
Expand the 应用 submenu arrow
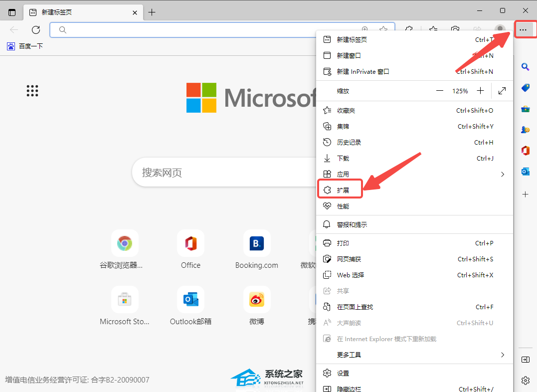point(503,174)
